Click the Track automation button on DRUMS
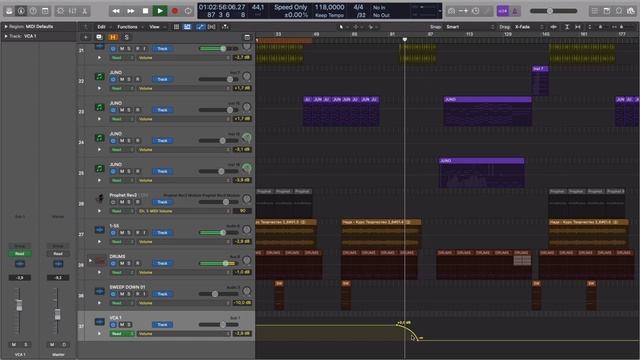The image size is (640, 360). point(162,263)
